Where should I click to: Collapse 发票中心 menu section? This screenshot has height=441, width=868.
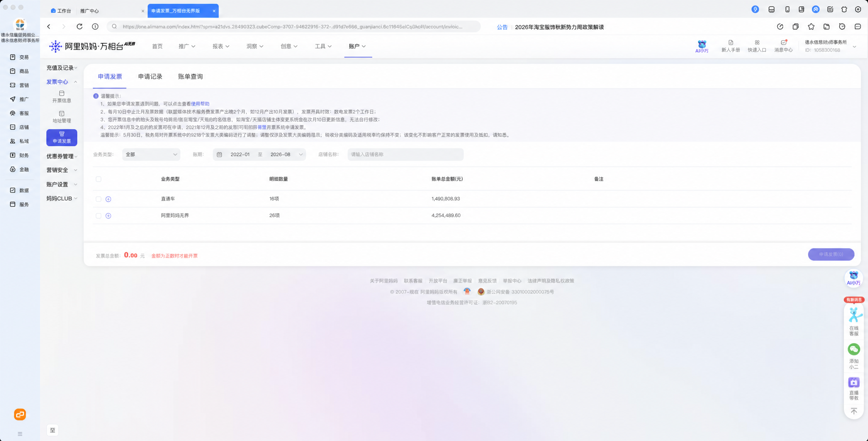(x=62, y=82)
